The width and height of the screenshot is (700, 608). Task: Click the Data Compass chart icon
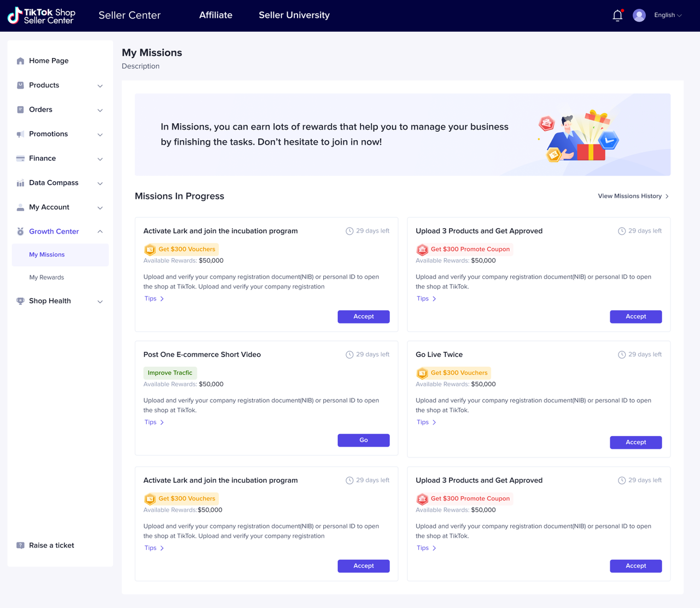point(20,183)
